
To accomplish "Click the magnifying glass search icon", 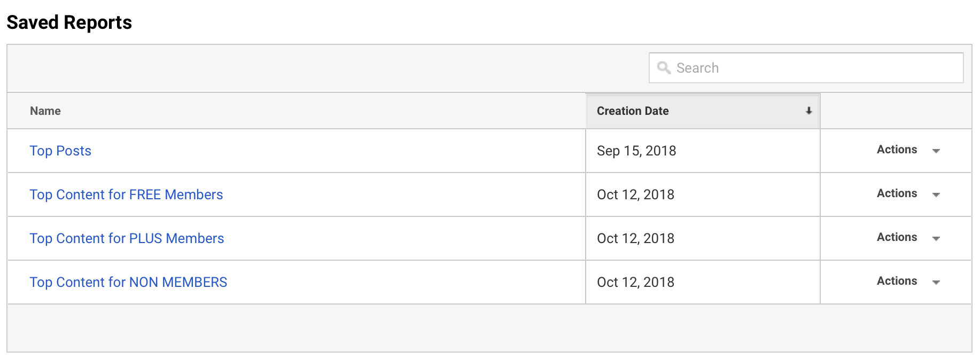I will pyautogui.click(x=664, y=68).
